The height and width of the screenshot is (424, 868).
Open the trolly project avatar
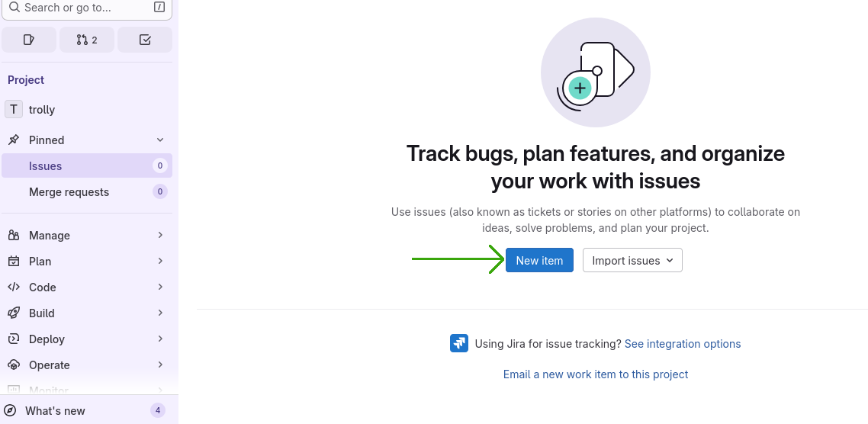click(x=14, y=110)
